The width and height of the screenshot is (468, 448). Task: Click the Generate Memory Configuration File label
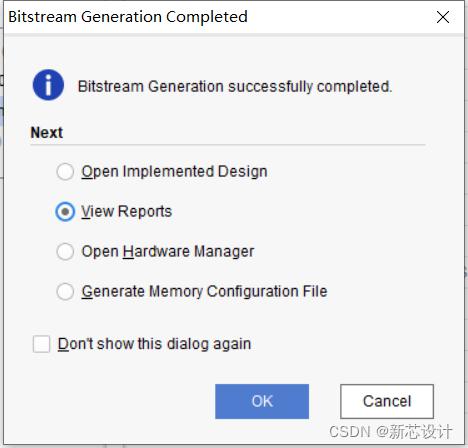[x=204, y=291]
